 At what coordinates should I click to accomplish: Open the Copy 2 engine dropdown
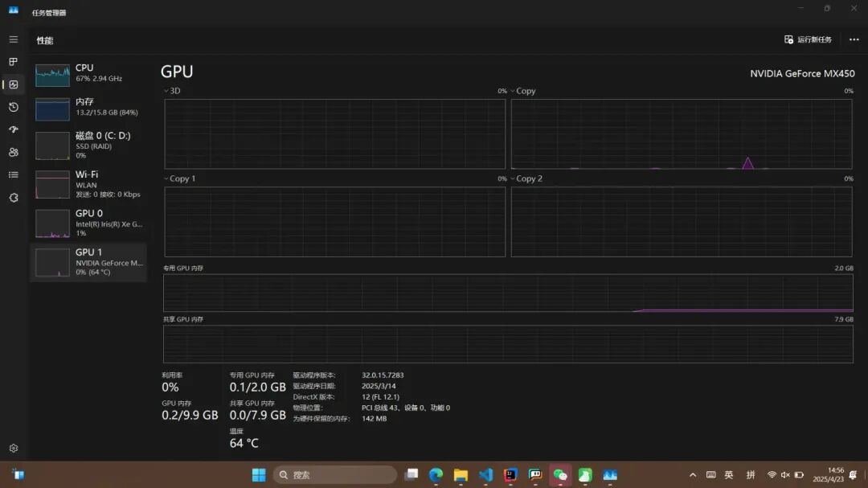click(x=526, y=178)
